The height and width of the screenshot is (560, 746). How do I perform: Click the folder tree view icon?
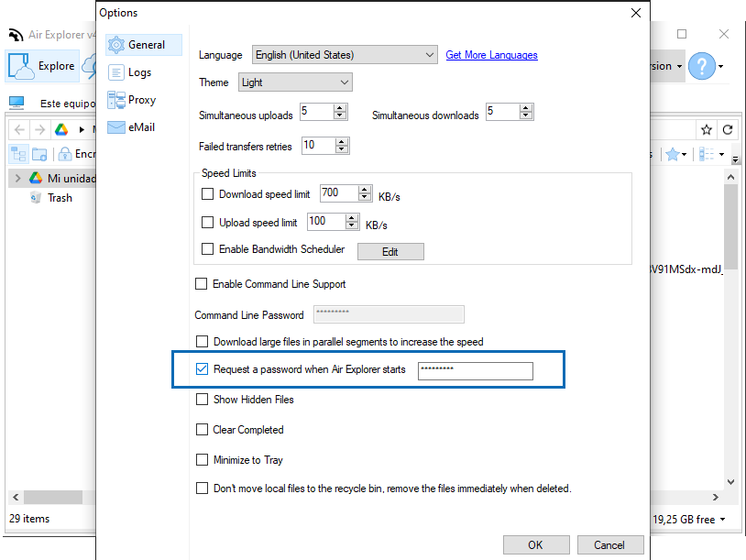[x=18, y=154]
